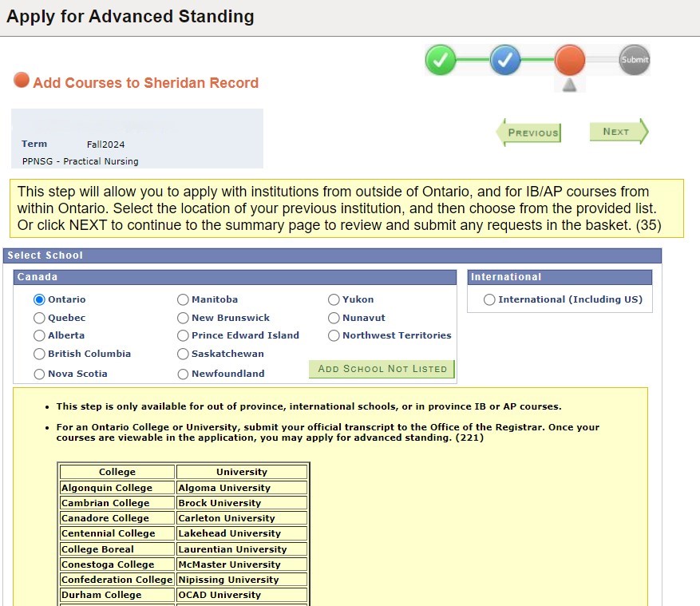Choose Quebec as the province
Viewport: 700px width, 606px height.
[39, 318]
